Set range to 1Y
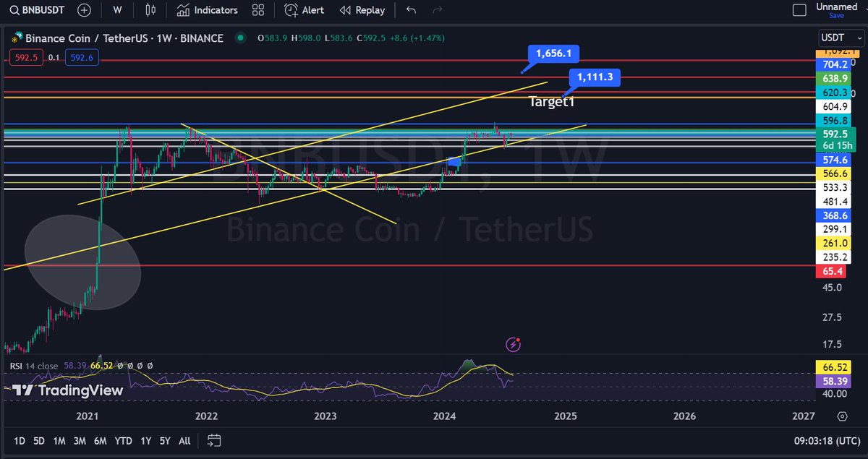 click(x=146, y=440)
